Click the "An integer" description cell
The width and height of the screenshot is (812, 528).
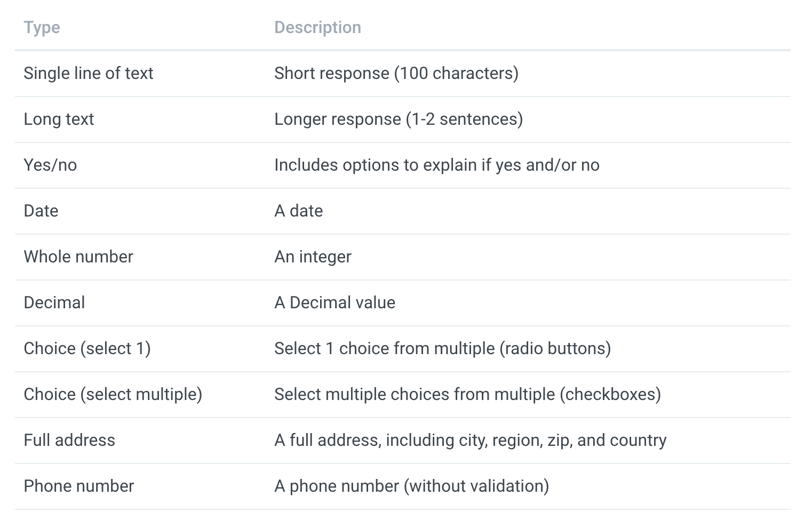coord(313,257)
